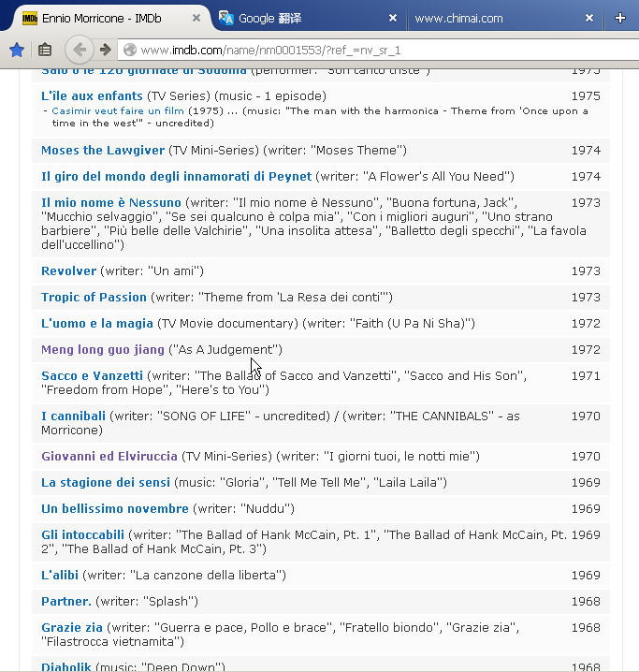
Task: Click the blue bookmark star icon
Action: point(17,51)
